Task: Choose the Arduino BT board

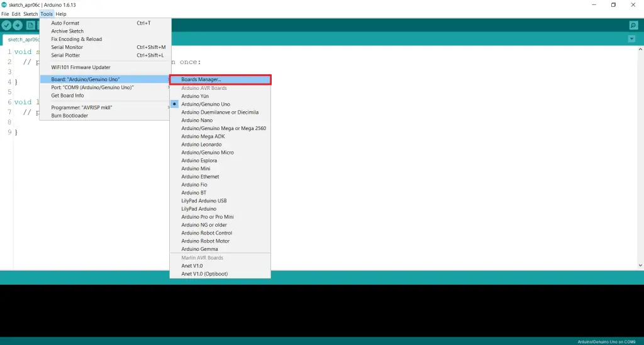Action: [x=221, y=192]
